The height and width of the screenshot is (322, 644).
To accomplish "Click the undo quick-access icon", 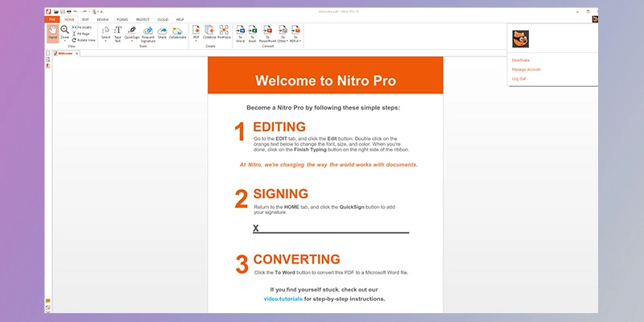I will pos(75,11).
